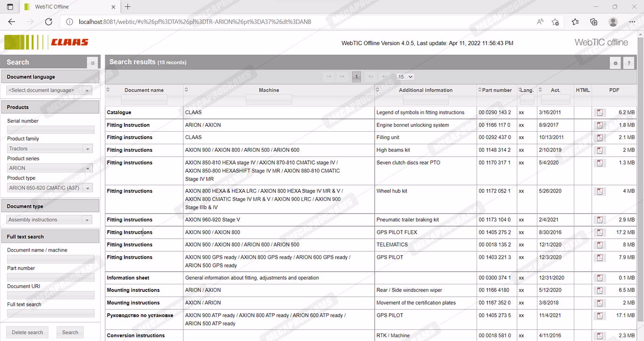The height and width of the screenshot is (341, 644).
Task: Open the help question mark icon
Action: [x=628, y=63]
